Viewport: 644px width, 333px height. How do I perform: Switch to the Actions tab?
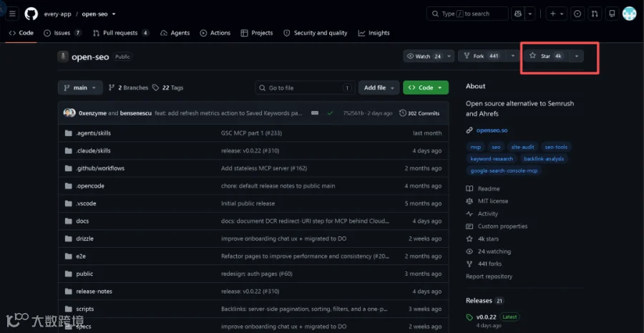click(x=215, y=33)
